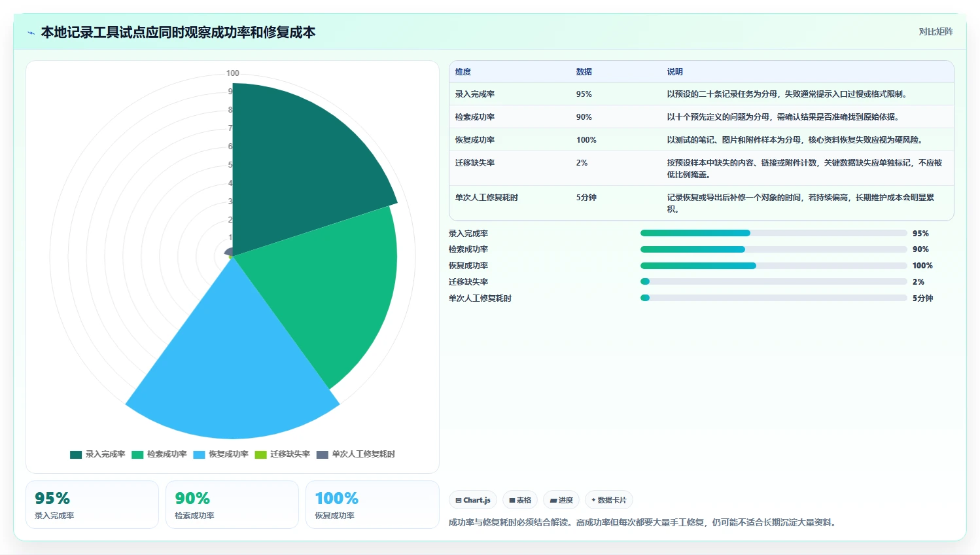Click the 5分钟 value in the table
980x555 pixels.
point(586,198)
